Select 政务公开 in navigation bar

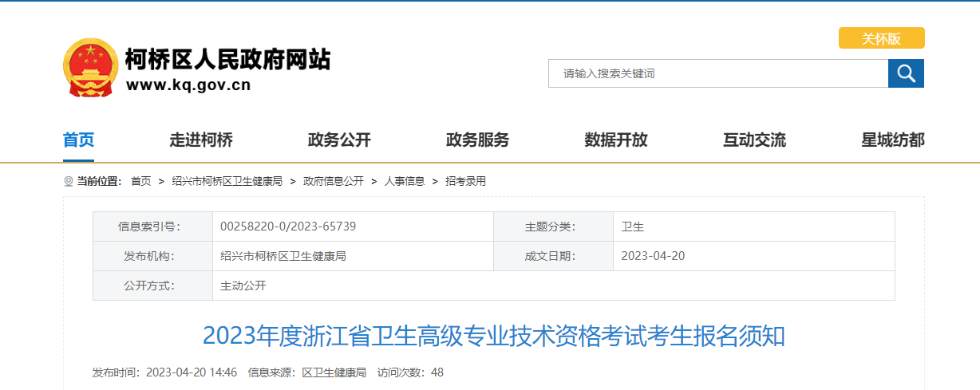(x=339, y=140)
